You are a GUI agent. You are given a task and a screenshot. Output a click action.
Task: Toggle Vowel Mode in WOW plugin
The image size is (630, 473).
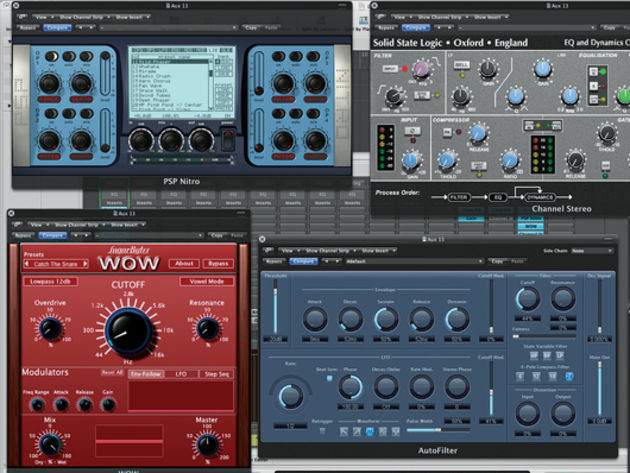point(207,282)
